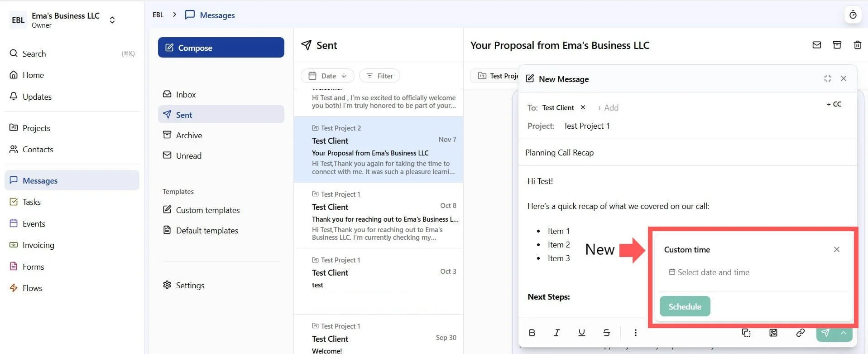The width and height of the screenshot is (868, 354).
Task: Mark conversation as unread envelope icon
Action: 816,45
